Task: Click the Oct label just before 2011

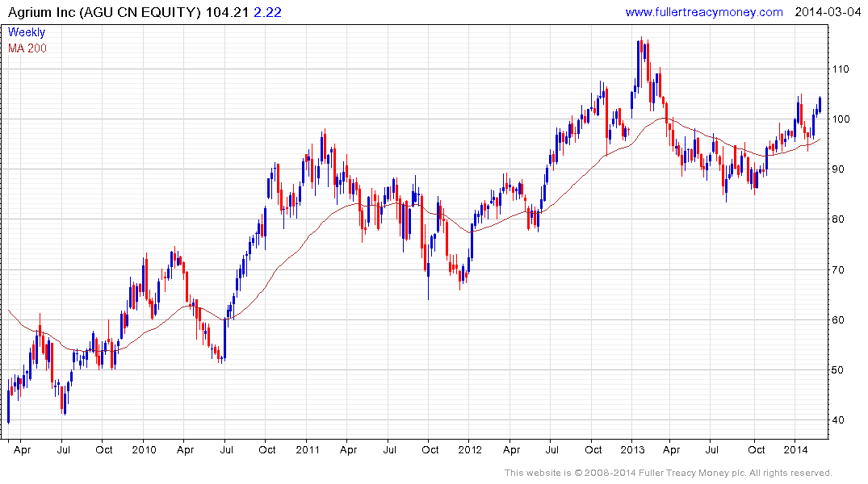Action: (266, 449)
